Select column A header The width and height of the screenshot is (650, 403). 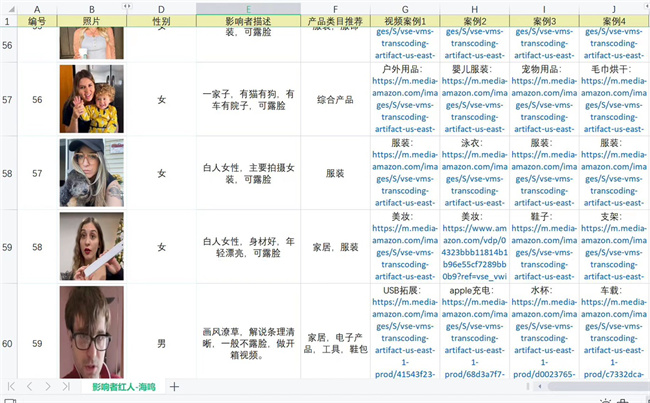pos(37,9)
